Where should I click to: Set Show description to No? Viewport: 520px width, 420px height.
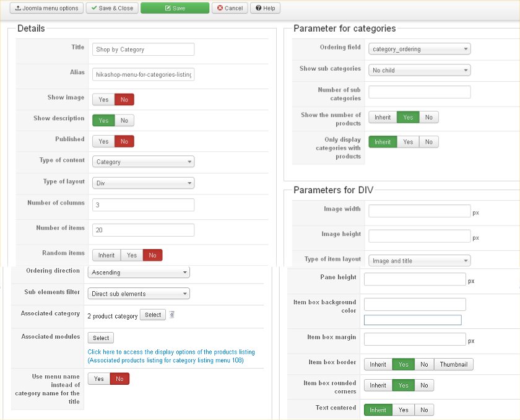[x=124, y=120]
